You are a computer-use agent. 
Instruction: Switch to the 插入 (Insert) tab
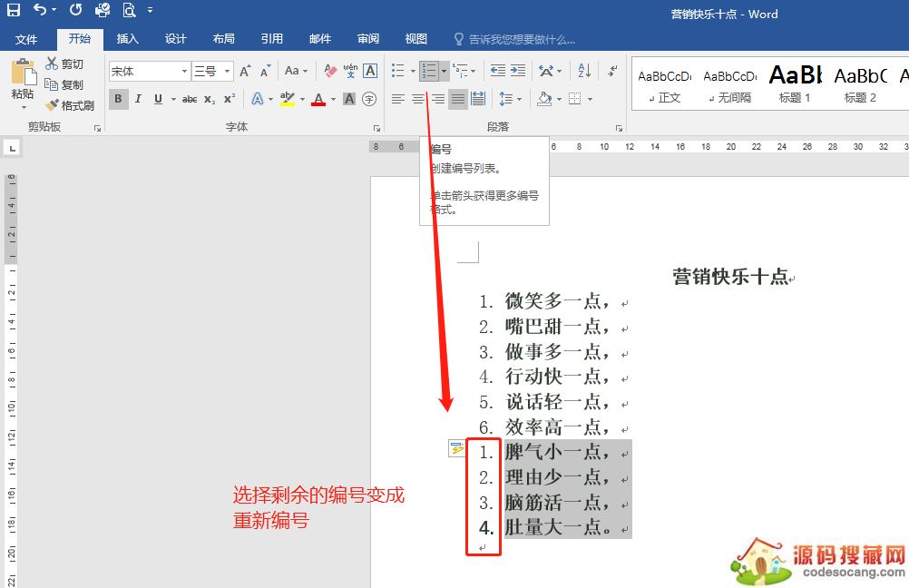[x=128, y=39]
